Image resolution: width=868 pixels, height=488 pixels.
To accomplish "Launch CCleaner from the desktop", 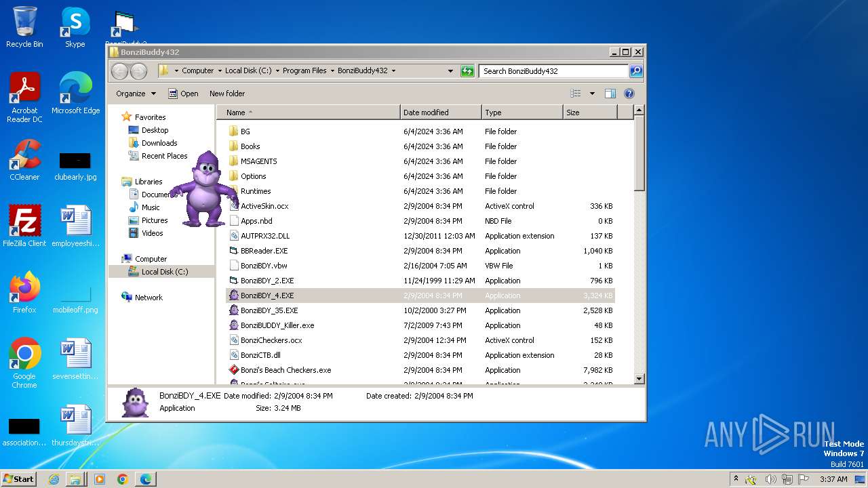I will click(24, 160).
